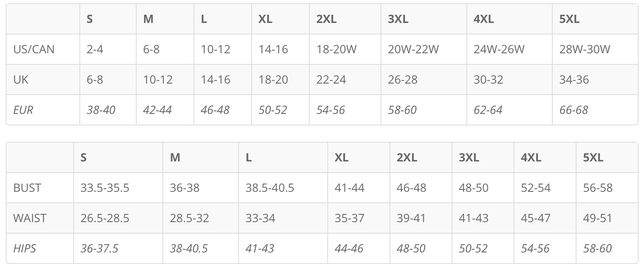Click the 52-54 bust cell
Image resolution: width=644 pixels, height=268 pixels.
(x=536, y=188)
